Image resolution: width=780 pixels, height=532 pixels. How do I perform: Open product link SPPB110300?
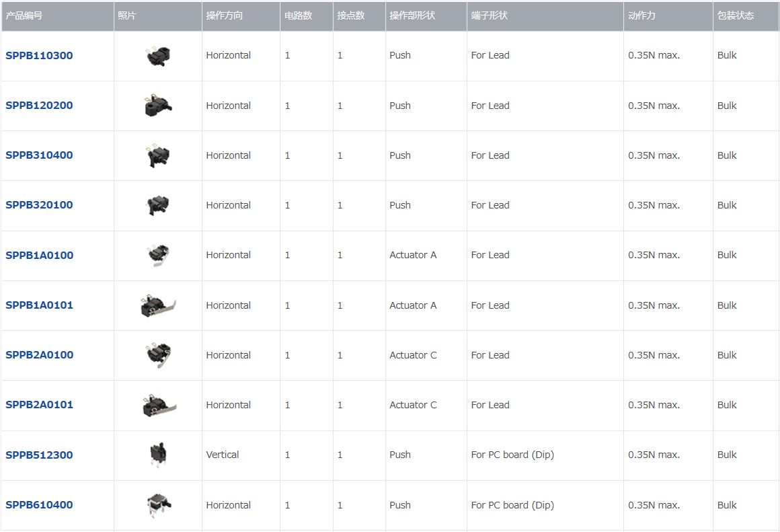[x=39, y=55]
